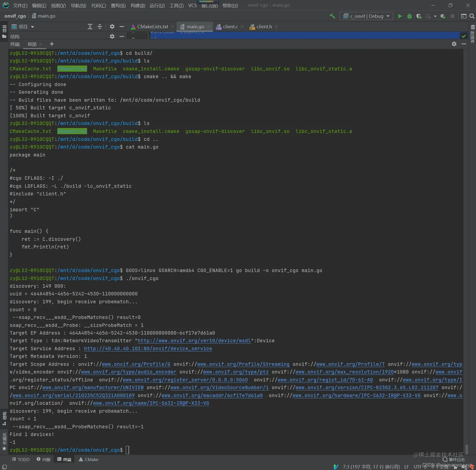Open CMake tool window tab
The image size is (476, 470).
88,460
